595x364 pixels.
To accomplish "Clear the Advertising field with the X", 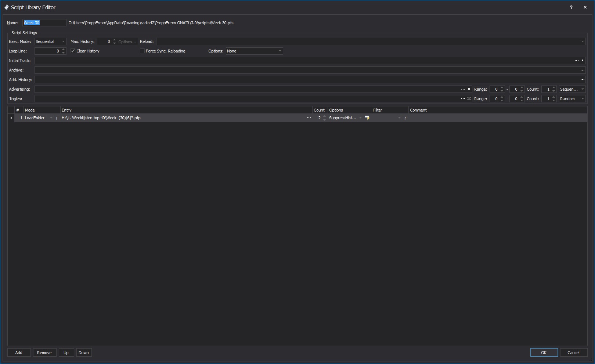I will click(x=469, y=89).
